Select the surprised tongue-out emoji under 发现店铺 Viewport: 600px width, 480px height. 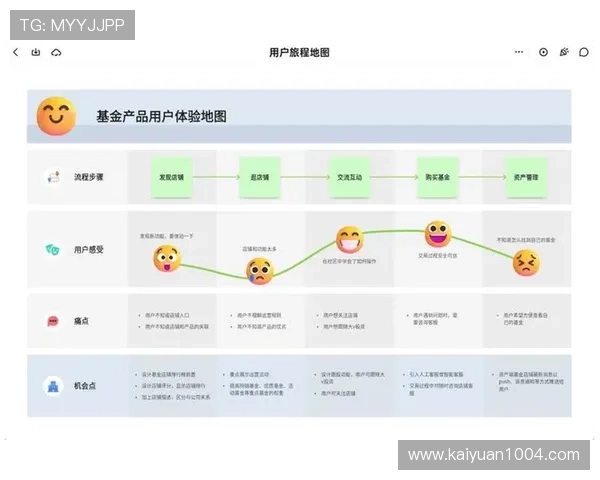coord(167,259)
